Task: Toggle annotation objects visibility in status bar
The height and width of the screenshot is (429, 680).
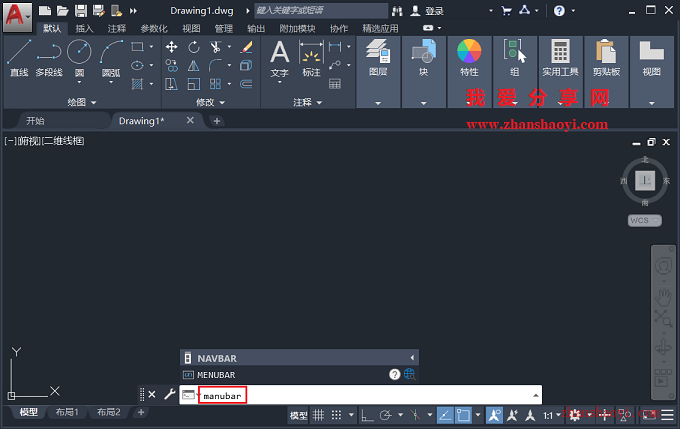Action: coord(494,415)
